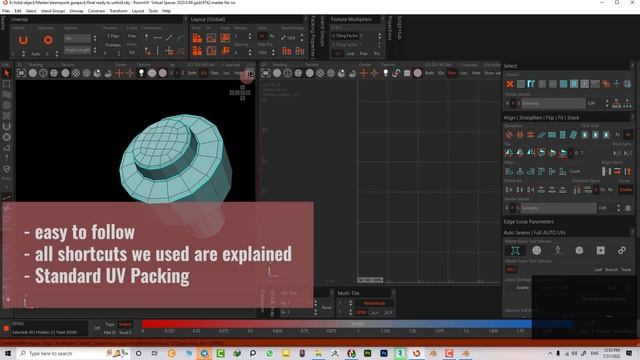The width and height of the screenshot is (640, 360).
Task: Toggle Isol mode in UV viewport
Action: click(464, 73)
